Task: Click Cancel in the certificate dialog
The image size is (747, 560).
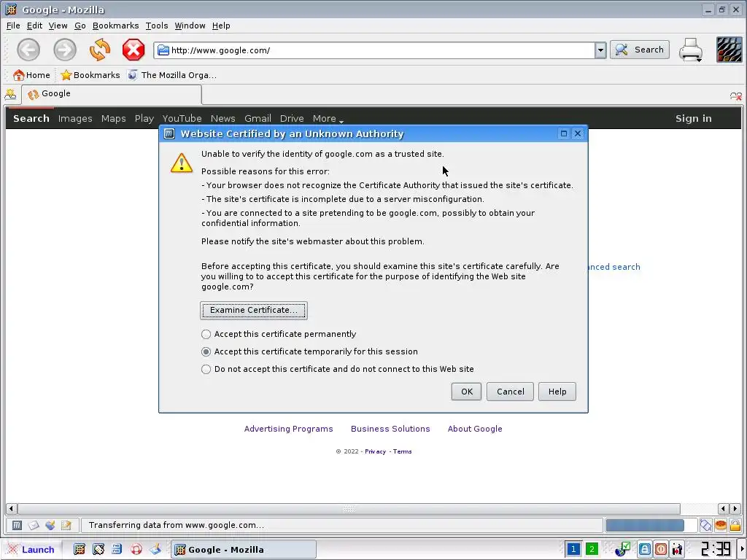Action: point(510,392)
